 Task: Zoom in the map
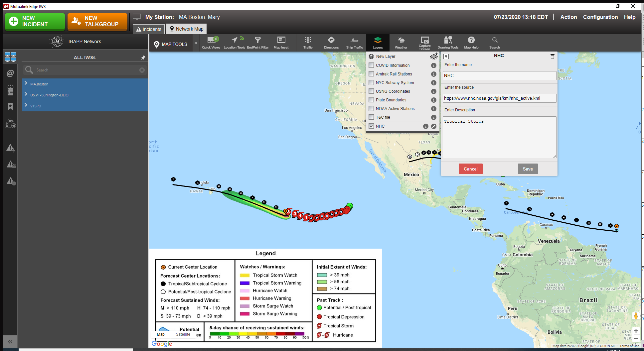tap(636, 331)
